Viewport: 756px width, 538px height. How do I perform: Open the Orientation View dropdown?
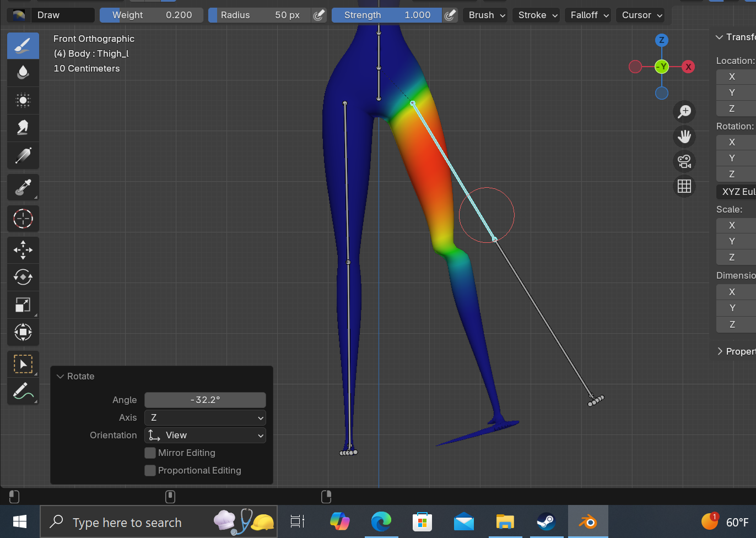205,435
